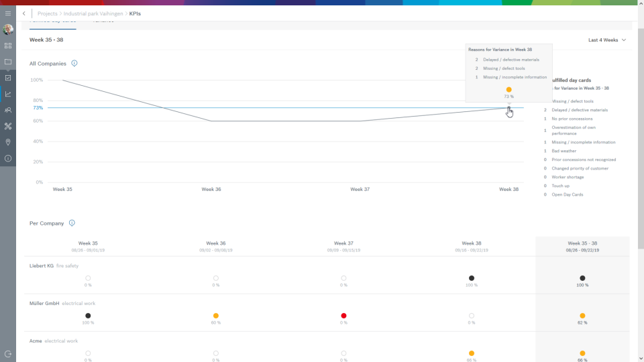
Task: Click Acme company name
Action: pyautogui.click(x=36, y=341)
